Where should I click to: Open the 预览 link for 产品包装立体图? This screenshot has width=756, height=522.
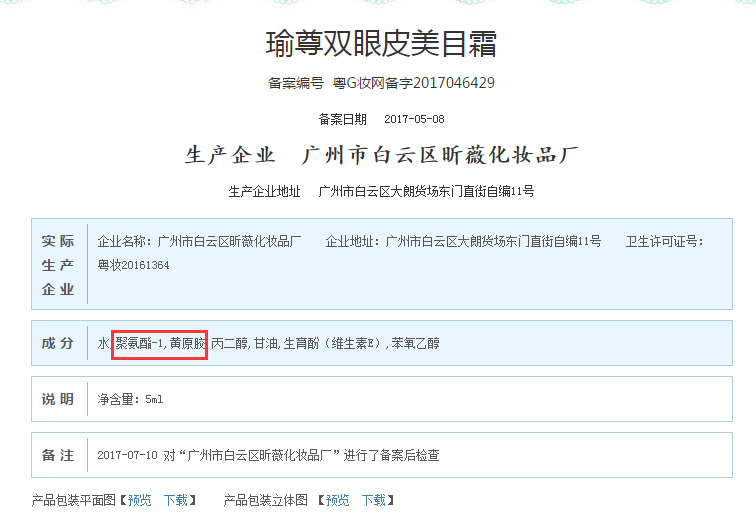coord(338,500)
